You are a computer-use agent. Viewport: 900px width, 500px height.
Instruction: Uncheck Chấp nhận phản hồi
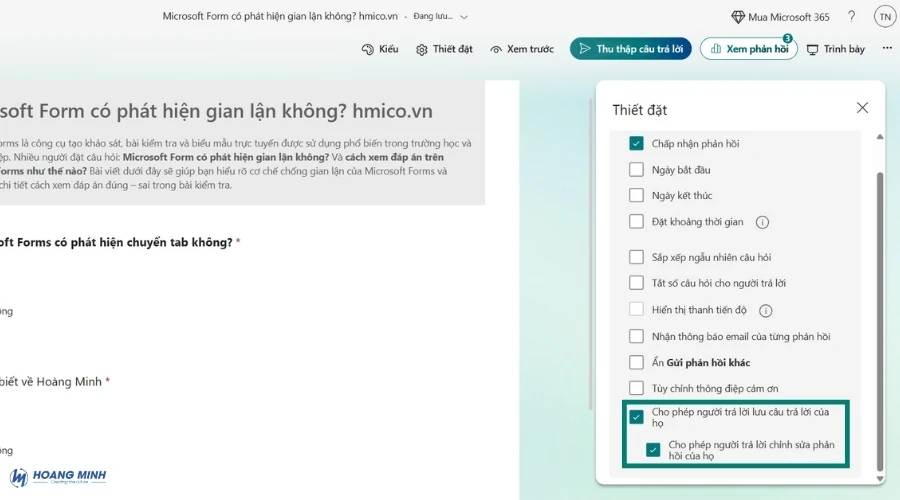pyautogui.click(x=636, y=144)
